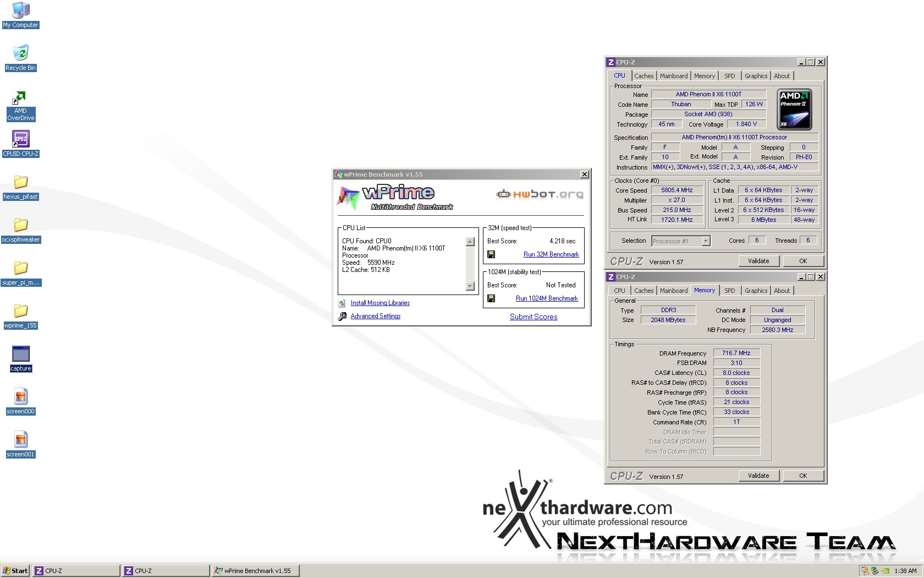
Task: Select the CPUID CPU-Z desktop shortcut
Action: [x=20, y=144]
